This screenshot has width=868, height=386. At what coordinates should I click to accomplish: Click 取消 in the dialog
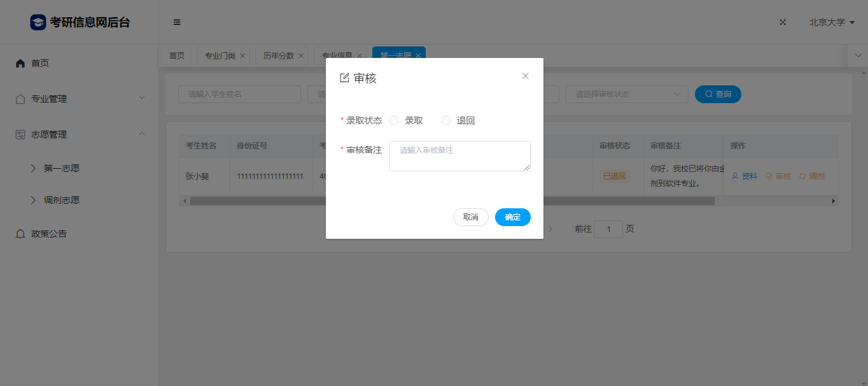tap(471, 217)
